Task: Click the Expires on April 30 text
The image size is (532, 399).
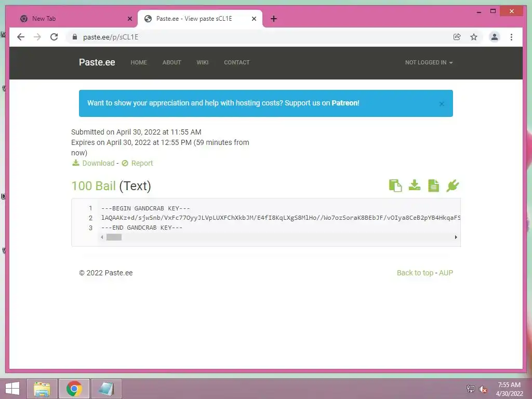Action: (x=160, y=148)
